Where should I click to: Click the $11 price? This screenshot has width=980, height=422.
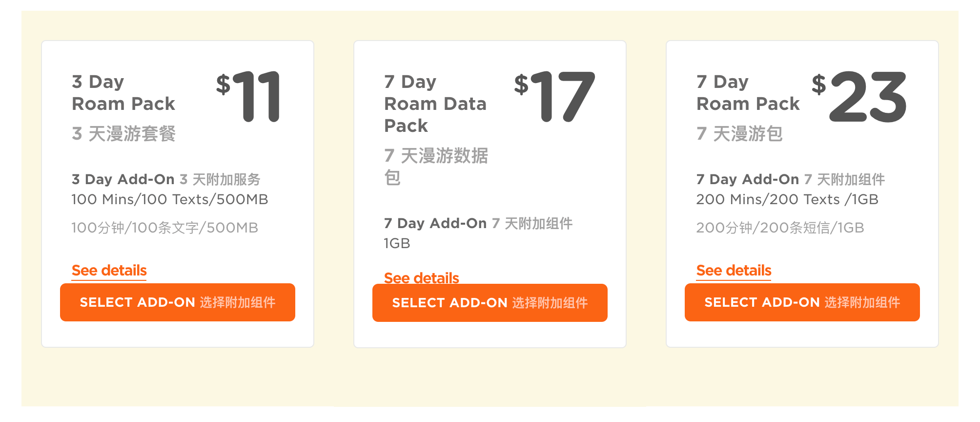[249, 96]
